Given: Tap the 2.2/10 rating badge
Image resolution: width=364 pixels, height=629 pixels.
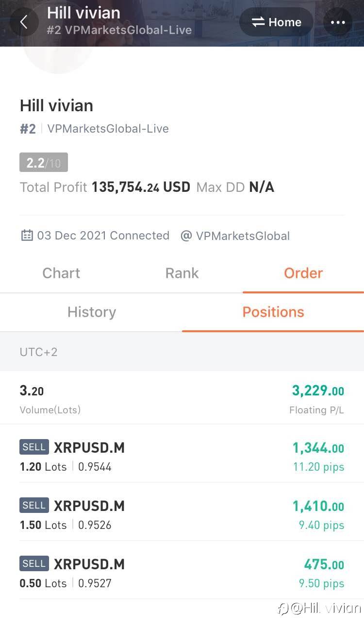Looking at the screenshot, I should click(x=44, y=163).
